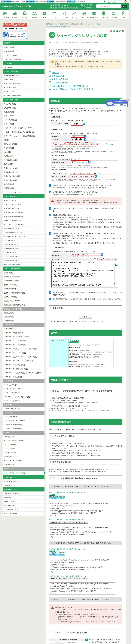Click the dark F plan badge
Image resolution: width=131 pixels, height=644 pixels.
[117, 31]
